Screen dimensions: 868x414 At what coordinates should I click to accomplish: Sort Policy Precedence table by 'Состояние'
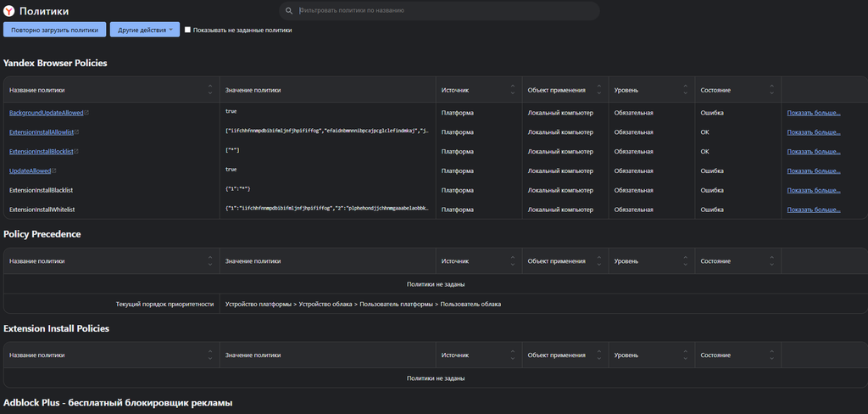(771, 261)
